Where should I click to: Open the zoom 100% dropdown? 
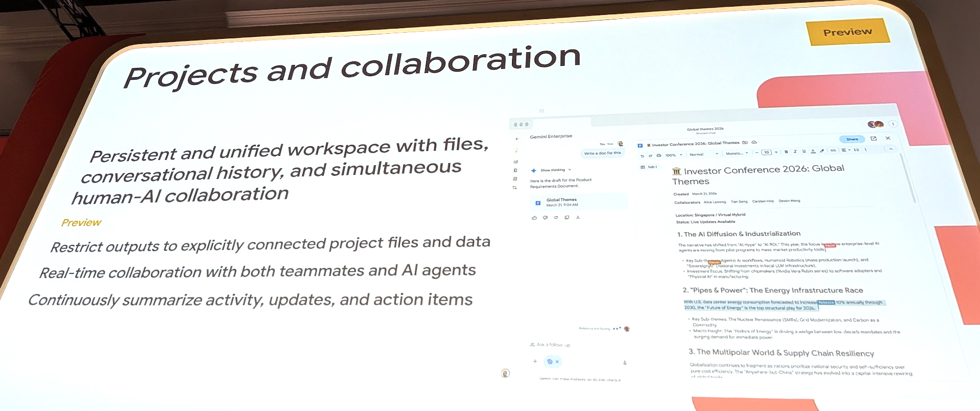click(x=674, y=155)
